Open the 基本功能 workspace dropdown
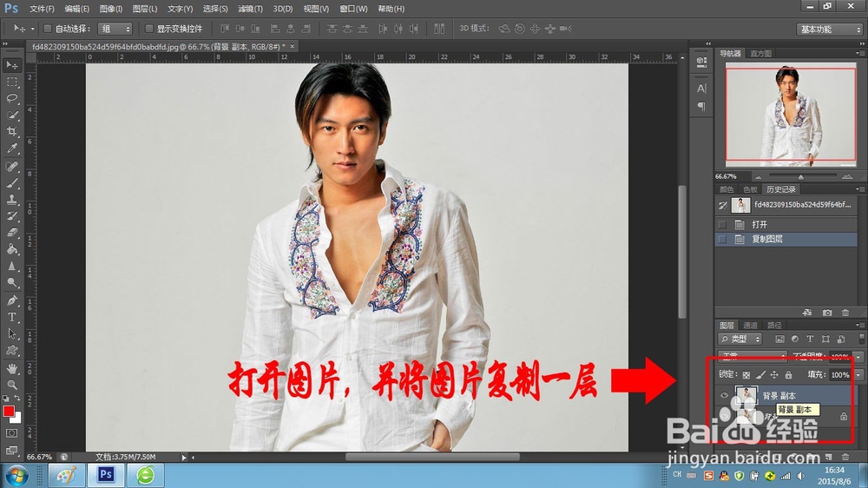The image size is (868, 488). point(830,29)
